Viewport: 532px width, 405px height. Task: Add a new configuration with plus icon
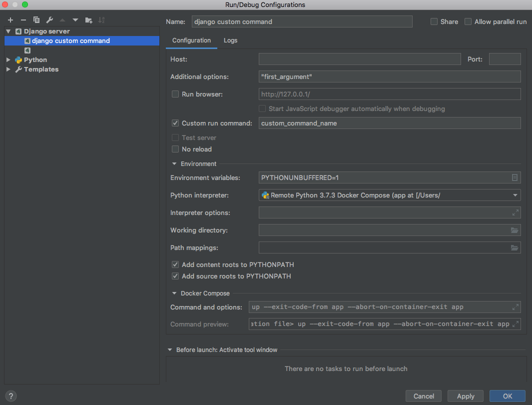click(10, 20)
